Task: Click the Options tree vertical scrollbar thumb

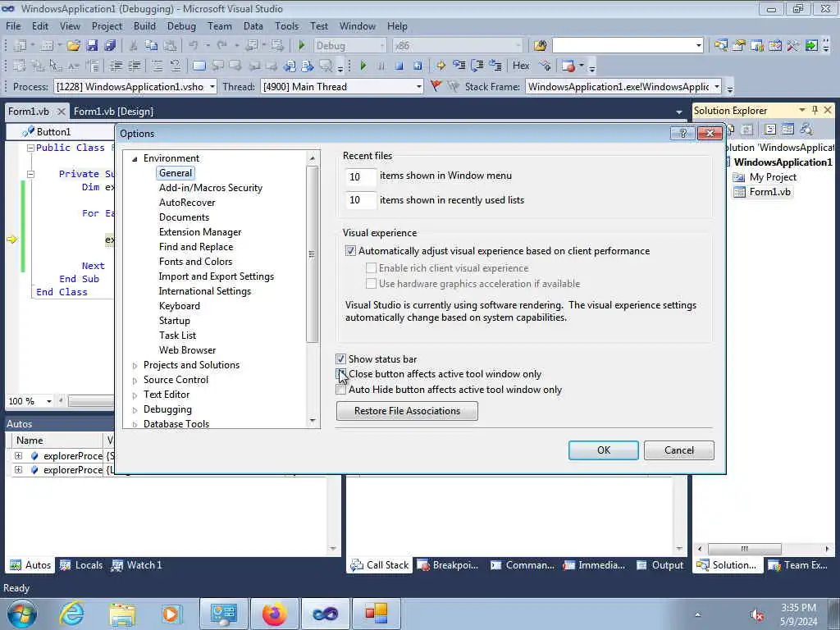Action: pos(312,254)
